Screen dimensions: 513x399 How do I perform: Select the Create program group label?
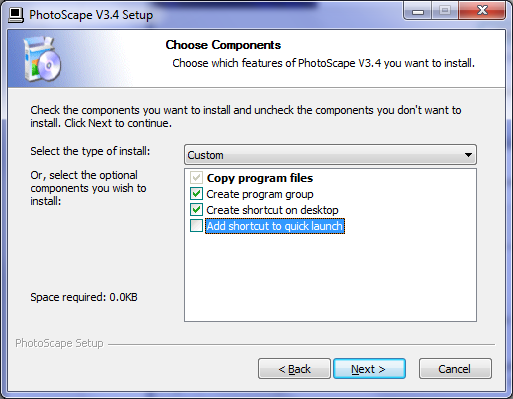(260, 194)
